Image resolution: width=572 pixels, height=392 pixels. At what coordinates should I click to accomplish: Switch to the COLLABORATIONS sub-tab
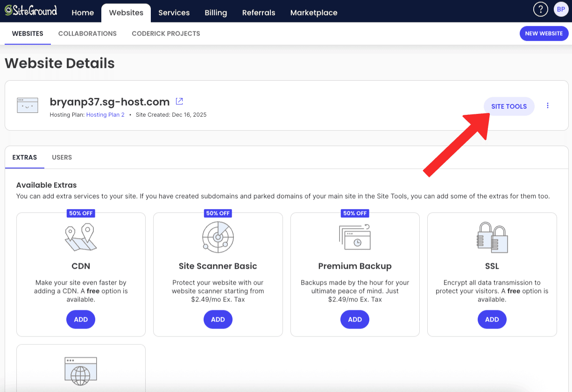[87, 34]
